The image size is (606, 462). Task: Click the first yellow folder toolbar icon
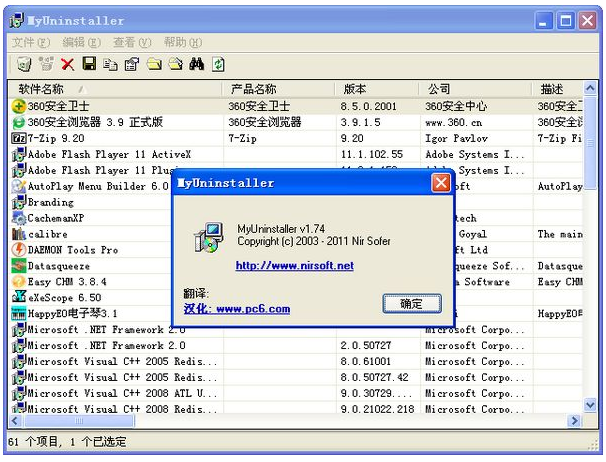click(154, 64)
